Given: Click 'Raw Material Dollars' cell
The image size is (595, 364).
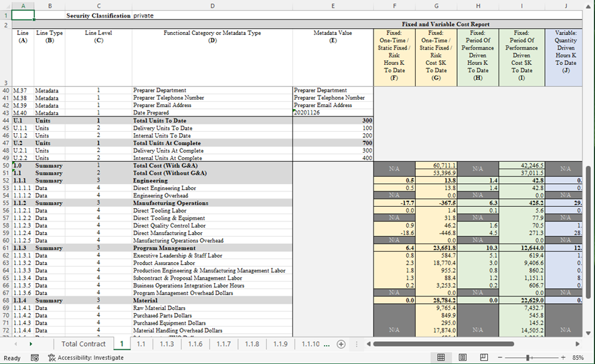Looking at the screenshot, I should click(213, 308).
